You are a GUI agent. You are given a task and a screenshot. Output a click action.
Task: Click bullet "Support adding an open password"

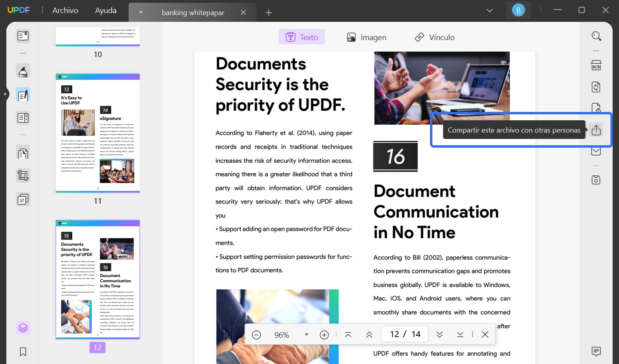[284, 236]
